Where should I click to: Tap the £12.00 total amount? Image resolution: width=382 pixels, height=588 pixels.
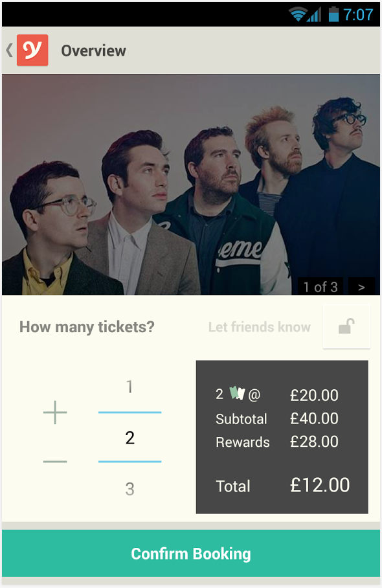click(x=320, y=485)
